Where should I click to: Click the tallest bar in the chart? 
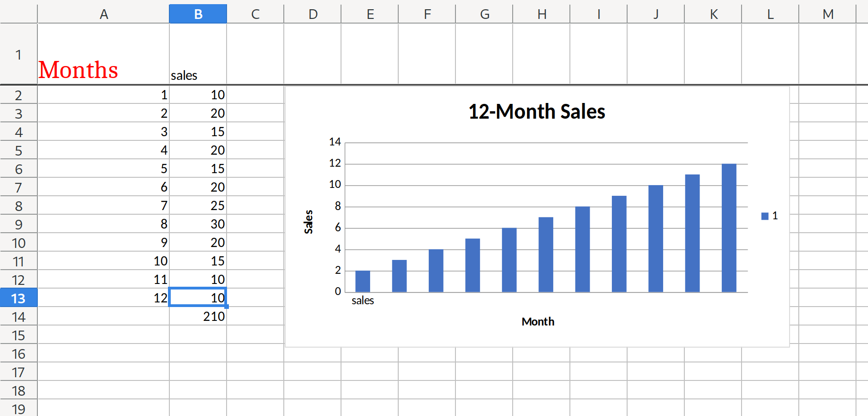coord(729,228)
